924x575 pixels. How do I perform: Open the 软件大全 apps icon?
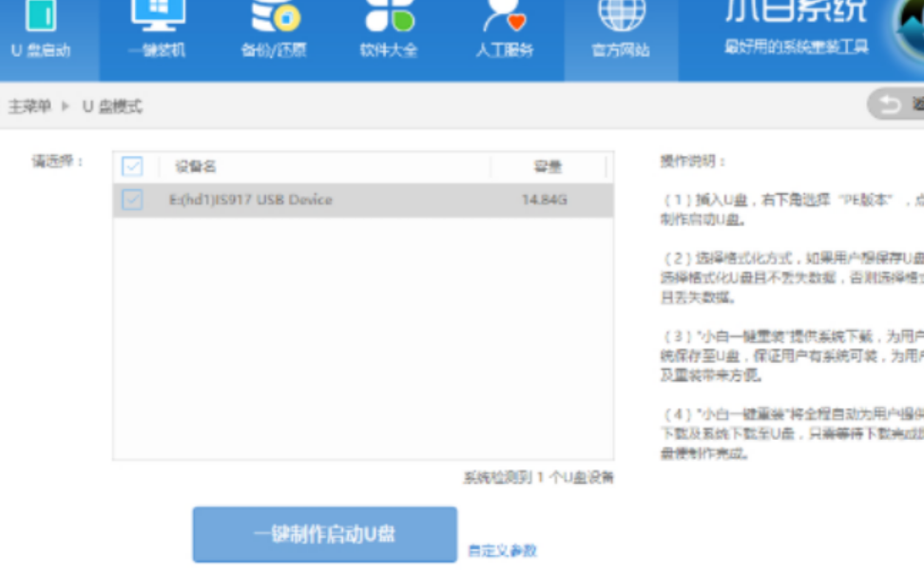point(389,15)
